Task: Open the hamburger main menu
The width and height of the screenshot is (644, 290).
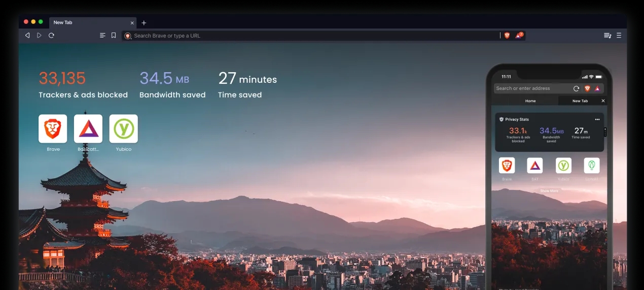Action: click(619, 36)
